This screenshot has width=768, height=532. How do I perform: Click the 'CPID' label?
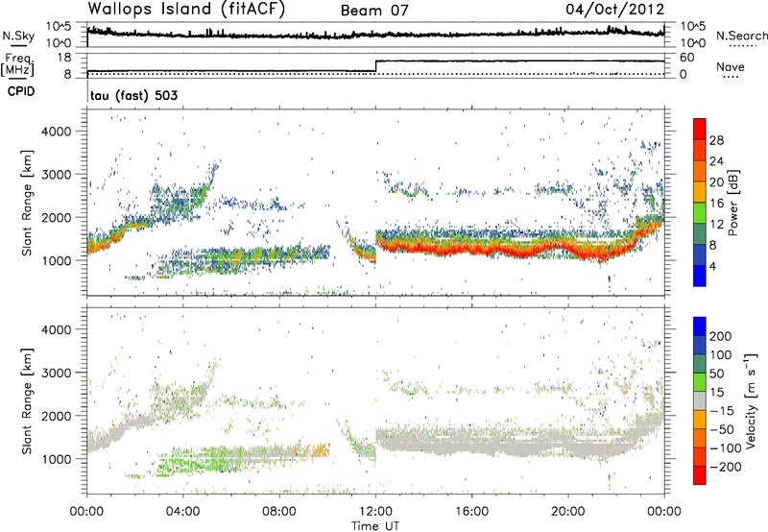coord(21,91)
